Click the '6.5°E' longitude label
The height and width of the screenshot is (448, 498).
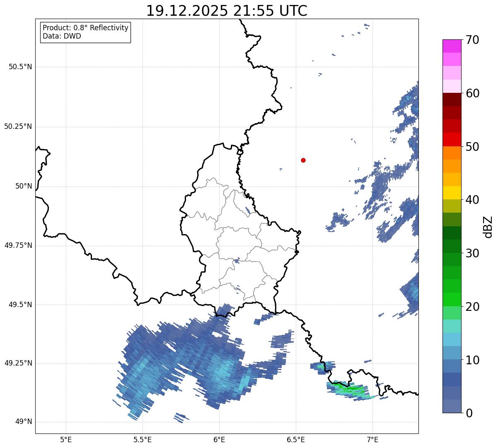(296, 439)
